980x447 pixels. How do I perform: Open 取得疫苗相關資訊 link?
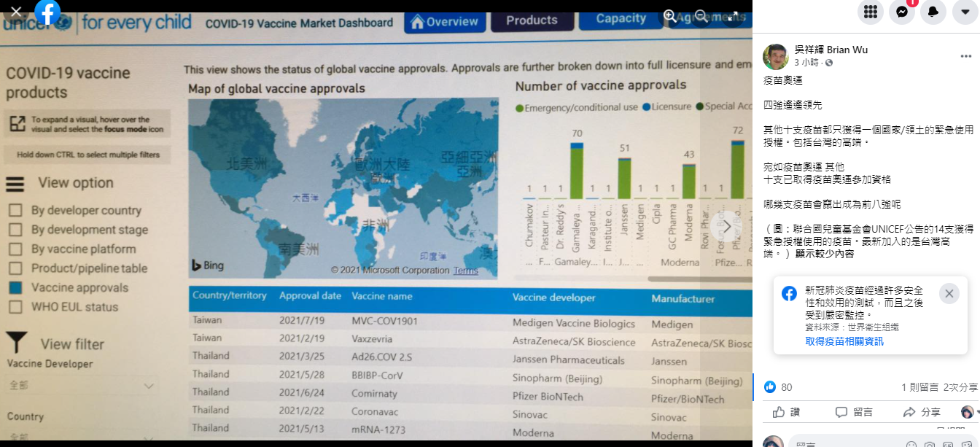844,341
